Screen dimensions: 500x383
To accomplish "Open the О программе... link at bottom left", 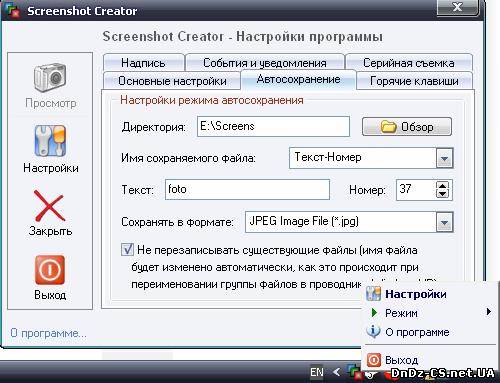I will coord(49,333).
